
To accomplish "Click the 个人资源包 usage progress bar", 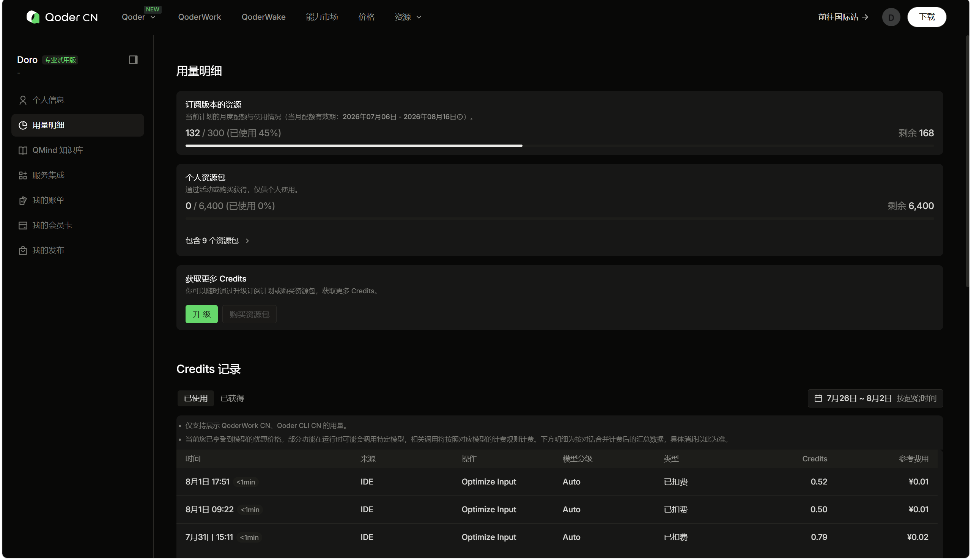I will [x=560, y=219].
